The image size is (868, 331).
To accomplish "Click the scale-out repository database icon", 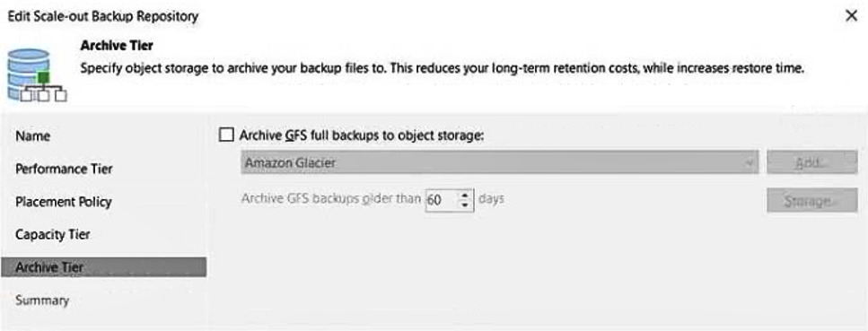I will pyautogui.click(x=37, y=75).
